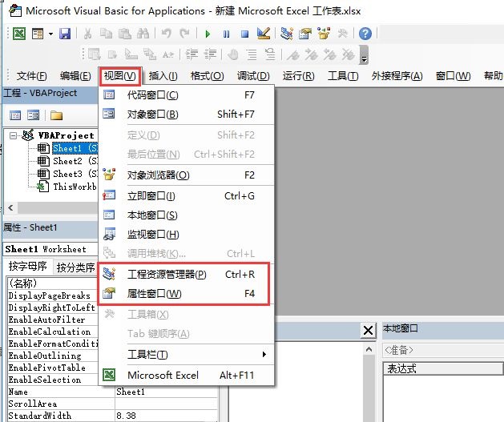Close the pane with the X button
504x422 pixels.
coord(368,331)
